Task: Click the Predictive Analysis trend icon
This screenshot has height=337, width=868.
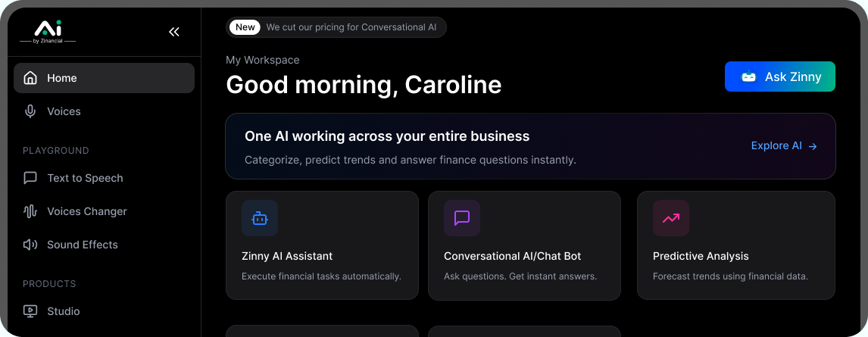Action: pos(671,218)
